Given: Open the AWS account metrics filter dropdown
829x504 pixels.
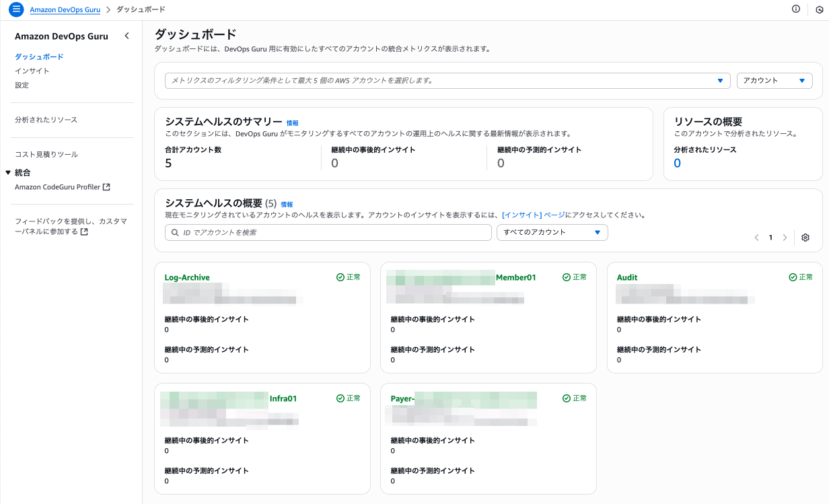Looking at the screenshot, I should tap(447, 81).
